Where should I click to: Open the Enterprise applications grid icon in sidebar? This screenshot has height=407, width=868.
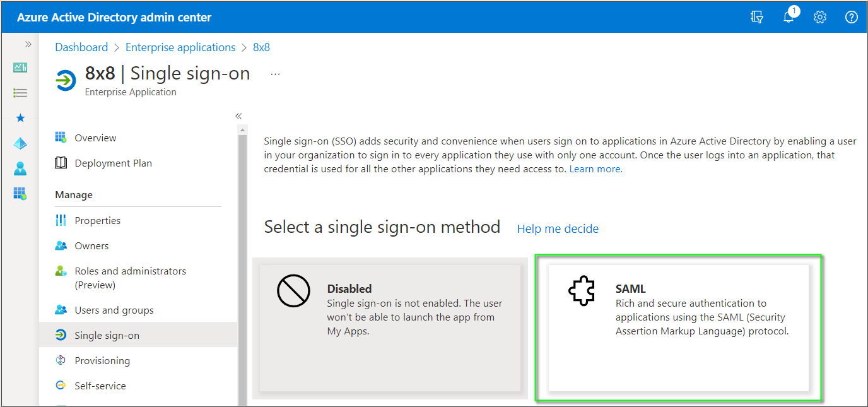point(20,194)
